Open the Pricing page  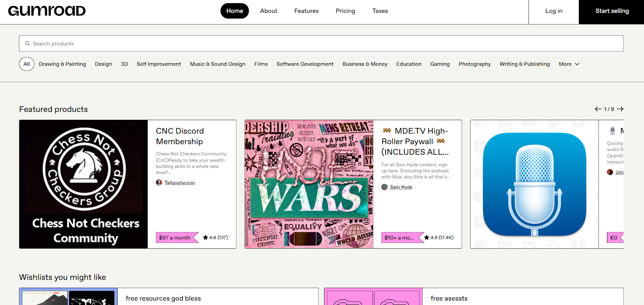(x=345, y=11)
